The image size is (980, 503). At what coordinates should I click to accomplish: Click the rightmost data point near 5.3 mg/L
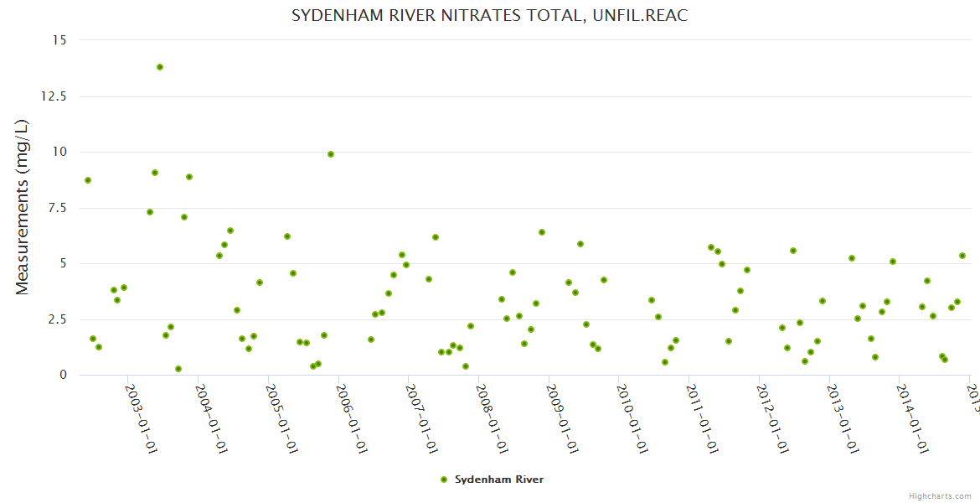pos(962,256)
